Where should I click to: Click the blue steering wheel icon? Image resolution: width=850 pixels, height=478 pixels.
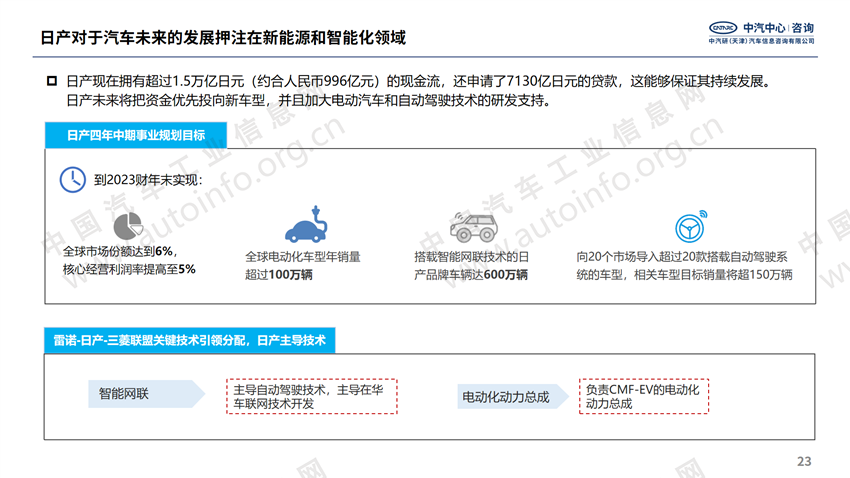pos(691,227)
